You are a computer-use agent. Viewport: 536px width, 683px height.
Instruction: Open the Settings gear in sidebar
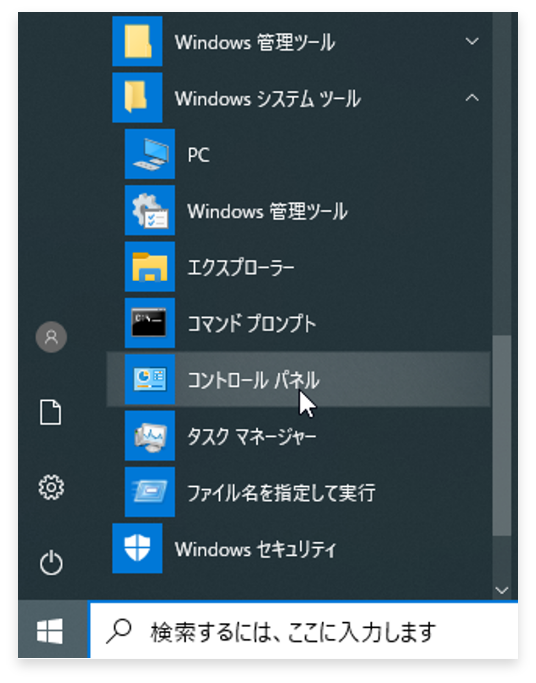click(51, 487)
